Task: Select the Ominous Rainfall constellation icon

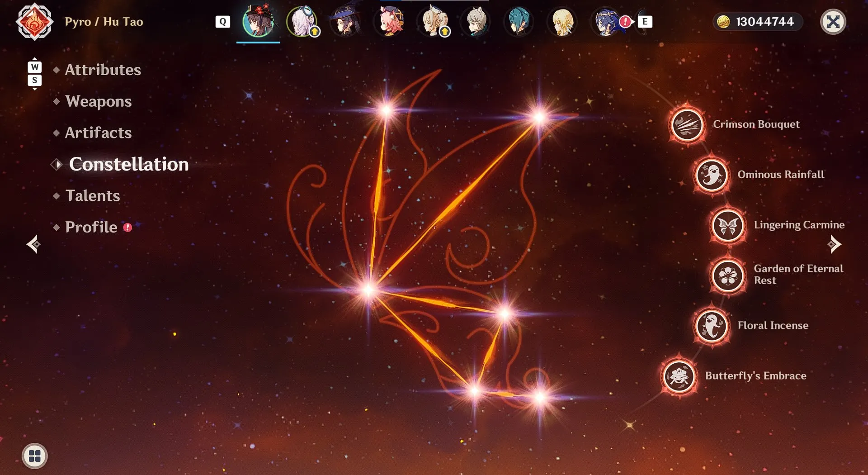Action: point(712,175)
